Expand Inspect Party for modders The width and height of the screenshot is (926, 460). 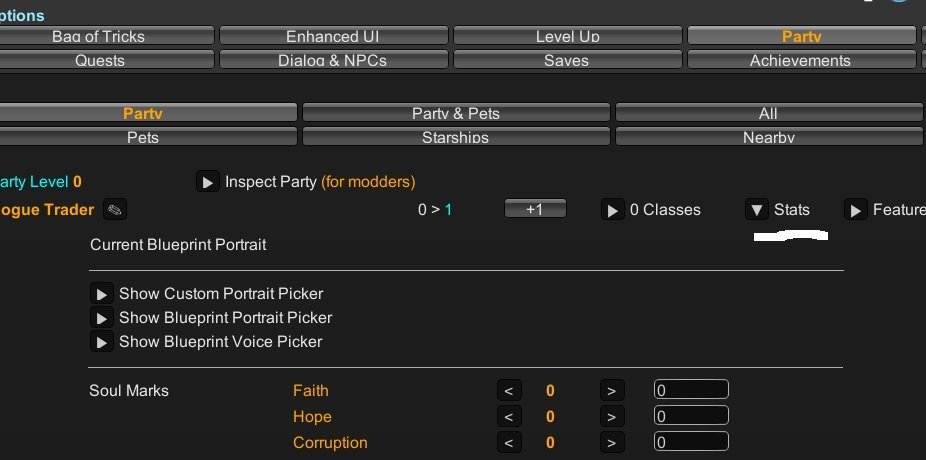(208, 182)
